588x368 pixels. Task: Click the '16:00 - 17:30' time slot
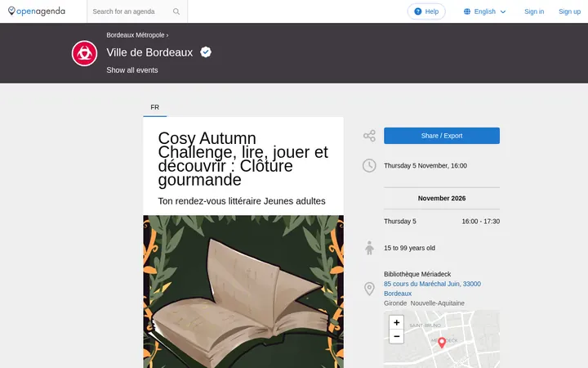pos(481,222)
